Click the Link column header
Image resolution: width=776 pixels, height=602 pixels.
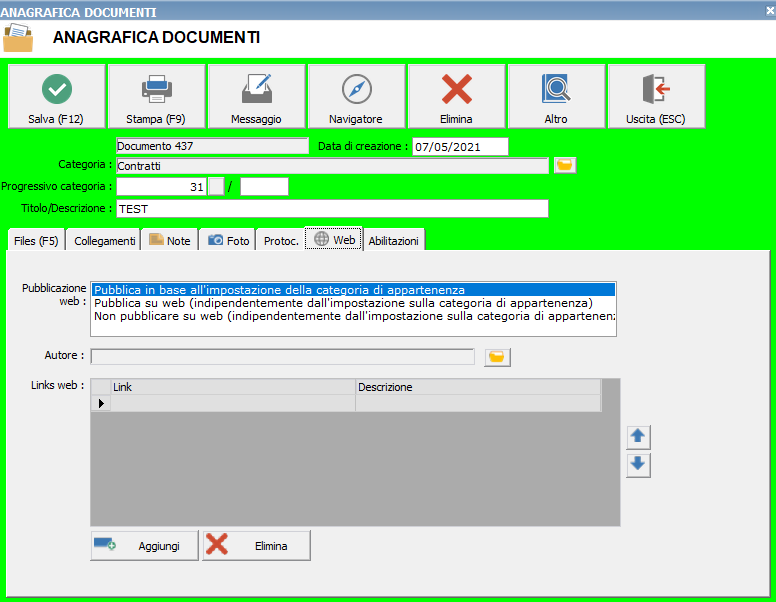point(233,387)
